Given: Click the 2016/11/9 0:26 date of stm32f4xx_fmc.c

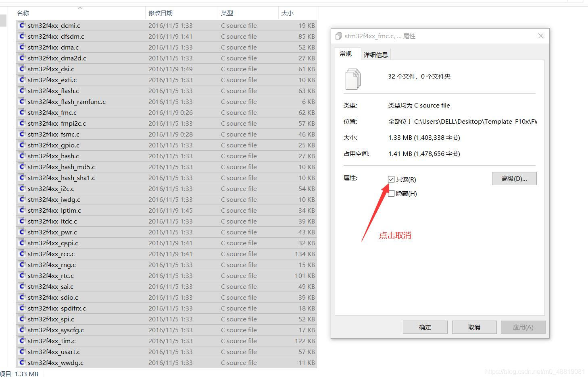Looking at the screenshot, I should click(171, 112).
